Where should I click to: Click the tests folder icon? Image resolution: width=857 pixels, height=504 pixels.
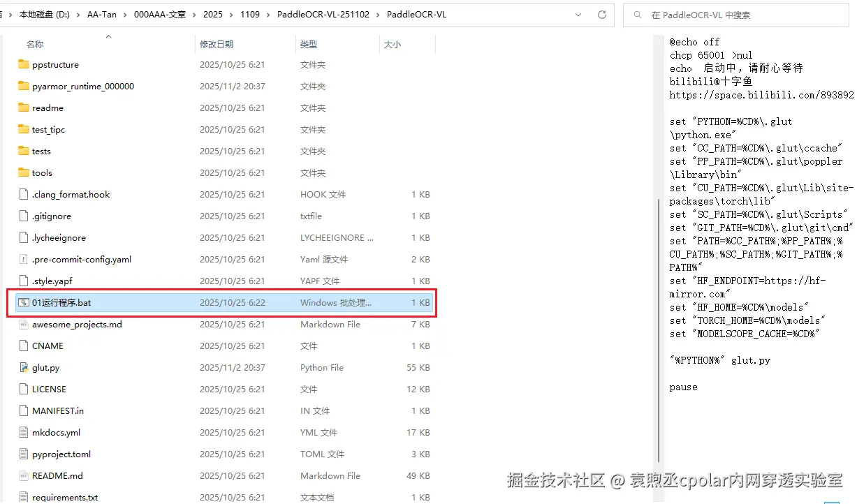pyautogui.click(x=24, y=151)
